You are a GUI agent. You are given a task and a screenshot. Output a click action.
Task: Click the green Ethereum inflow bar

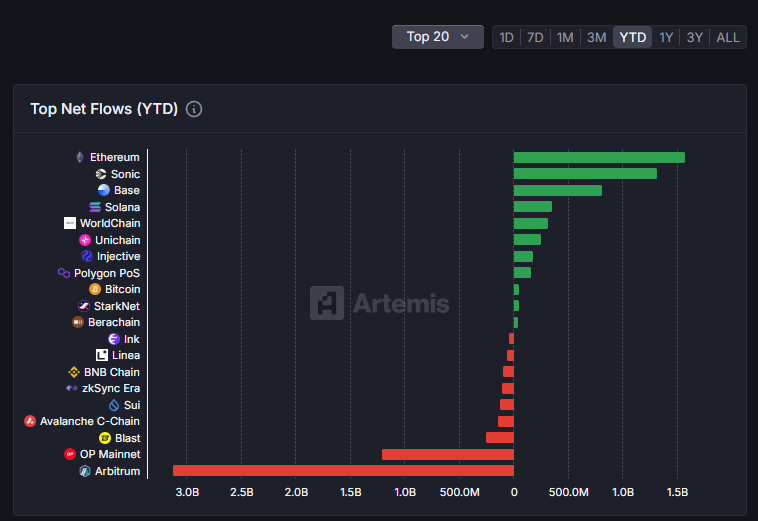pyautogui.click(x=598, y=157)
